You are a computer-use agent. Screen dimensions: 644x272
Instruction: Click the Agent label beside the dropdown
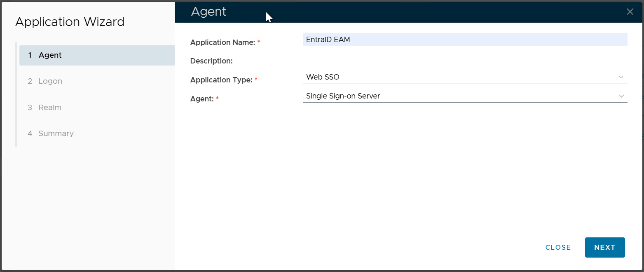(x=202, y=99)
